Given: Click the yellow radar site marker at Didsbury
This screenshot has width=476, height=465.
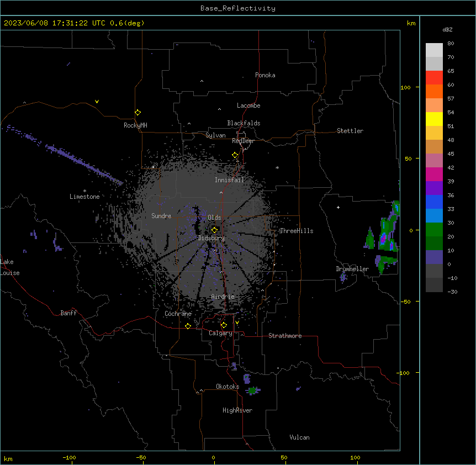Looking at the screenshot, I should 214,230.
